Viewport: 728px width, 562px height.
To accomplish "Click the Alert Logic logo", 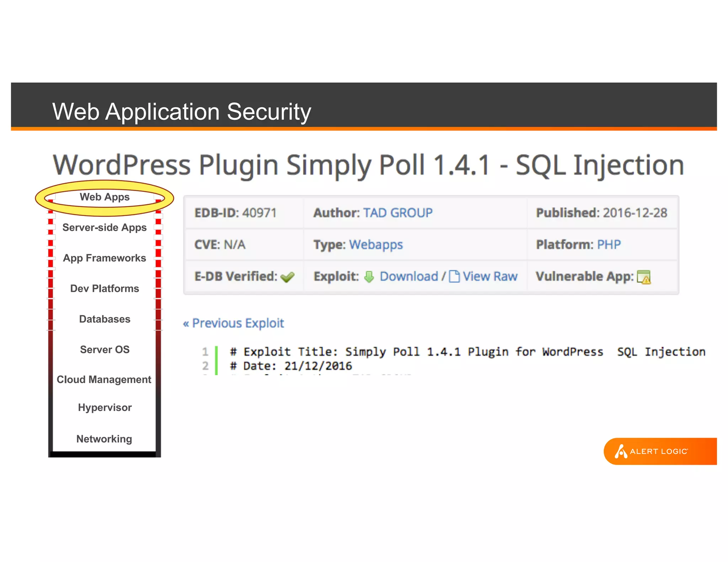I will pyautogui.click(x=660, y=451).
